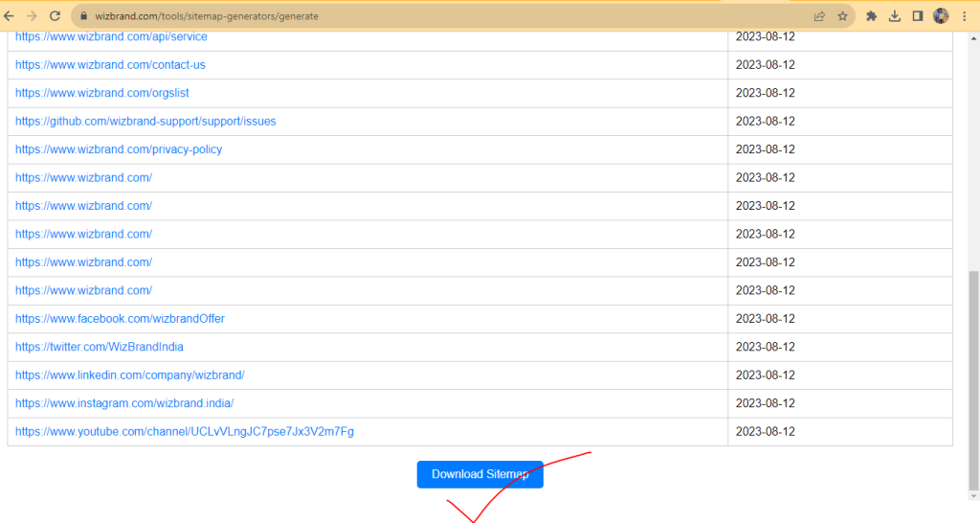
Task: Click the browser back arrow
Action: [9, 16]
